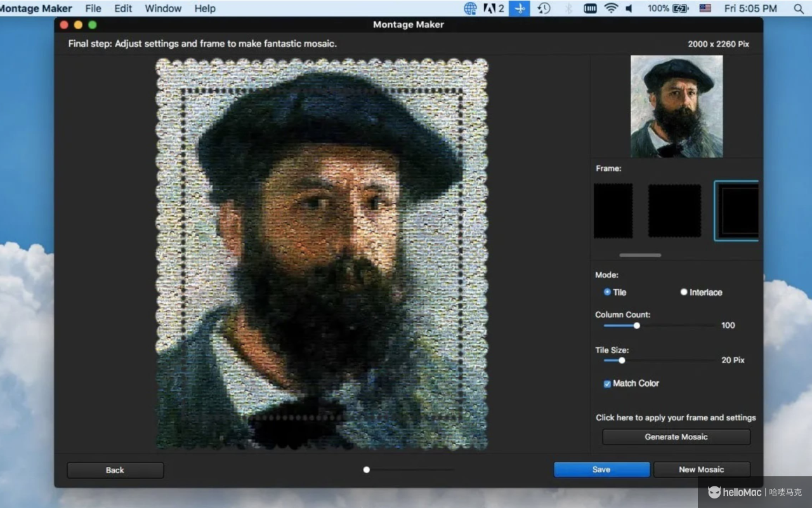Open the File menu
Viewport: 812px width, 508px height.
point(93,8)
